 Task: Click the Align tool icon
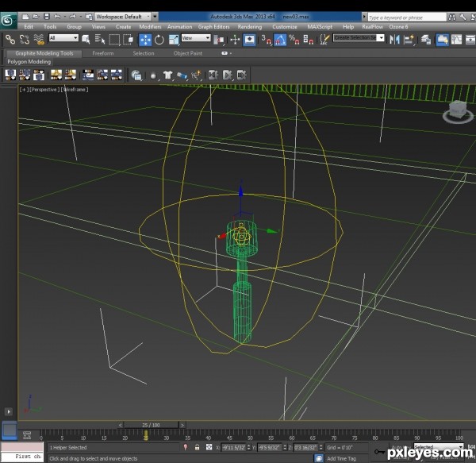click(x=409, y=40)
